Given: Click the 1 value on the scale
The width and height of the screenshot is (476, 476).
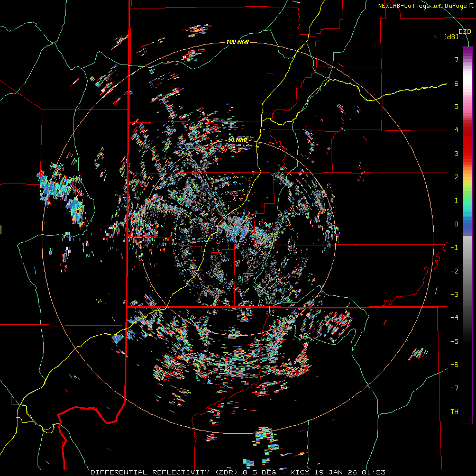Looking at the screenshot, I should [456, 200].
